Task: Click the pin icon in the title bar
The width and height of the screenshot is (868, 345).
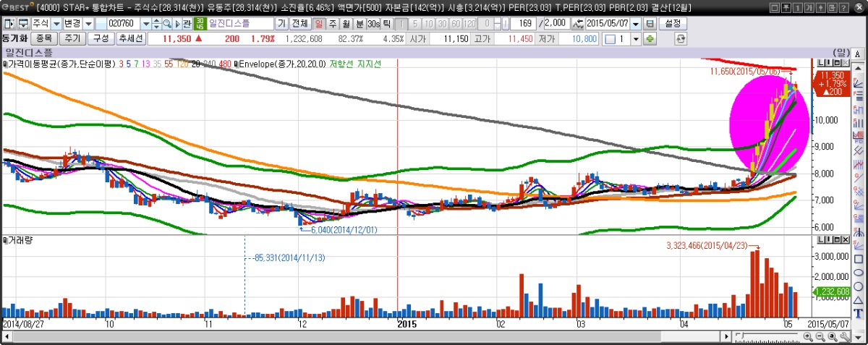Action: 786,7
